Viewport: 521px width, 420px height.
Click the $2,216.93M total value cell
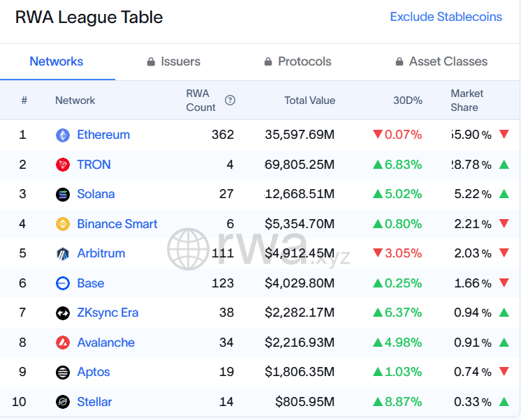(300, 343)
